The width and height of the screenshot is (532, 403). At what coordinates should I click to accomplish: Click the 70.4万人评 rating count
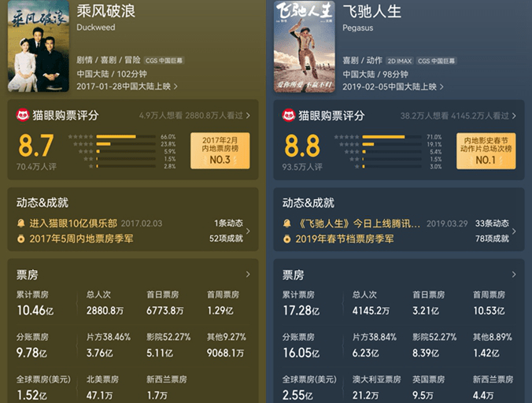click(36, 167)
